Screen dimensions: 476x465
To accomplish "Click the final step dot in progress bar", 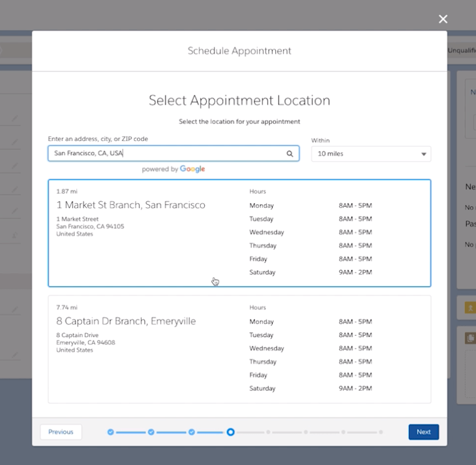I will point(381,432).
